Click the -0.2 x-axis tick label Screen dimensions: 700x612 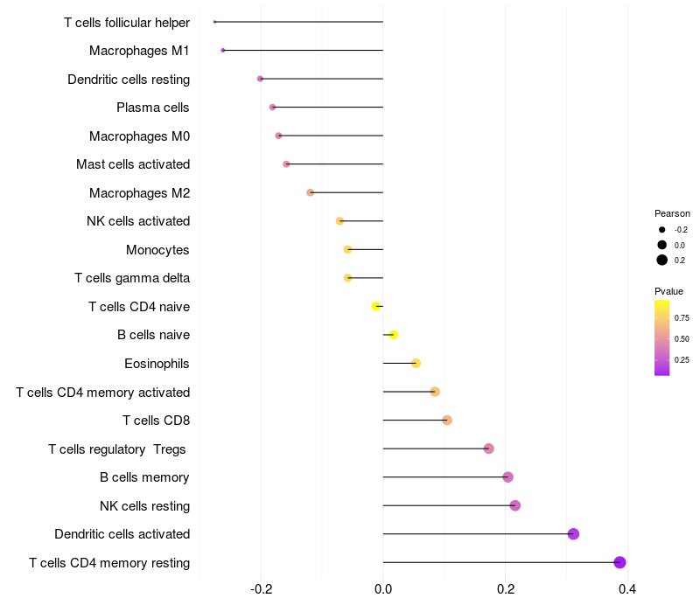coord(261,589)
